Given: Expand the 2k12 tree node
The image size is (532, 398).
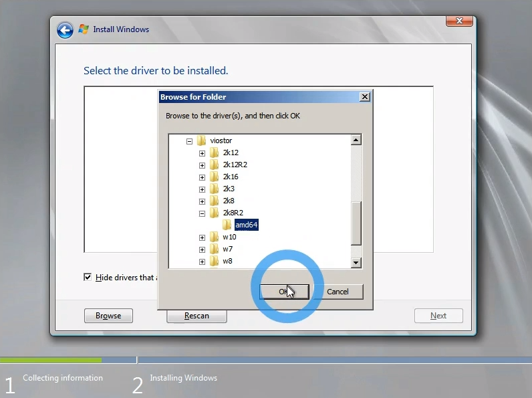Looking at the screenshot, I should [203, 153].
